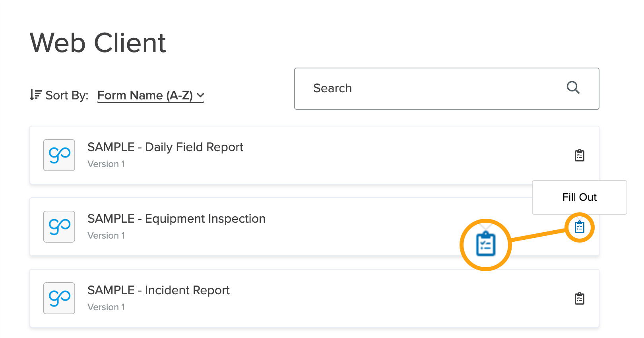Click the Fill Out clipboard icon for Daily Field Report
This screenshot has height=338, width=644.
(x=580, y=155)
